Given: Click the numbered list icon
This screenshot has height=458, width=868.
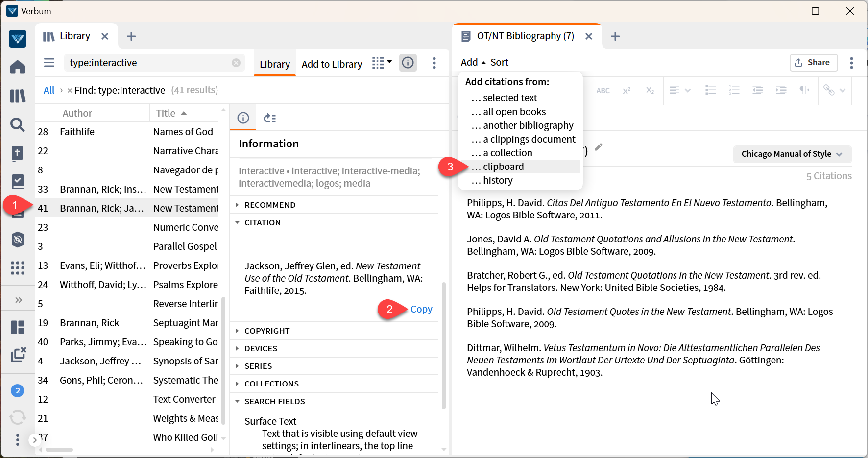Looking at the screenshot, I should (734, 90).
